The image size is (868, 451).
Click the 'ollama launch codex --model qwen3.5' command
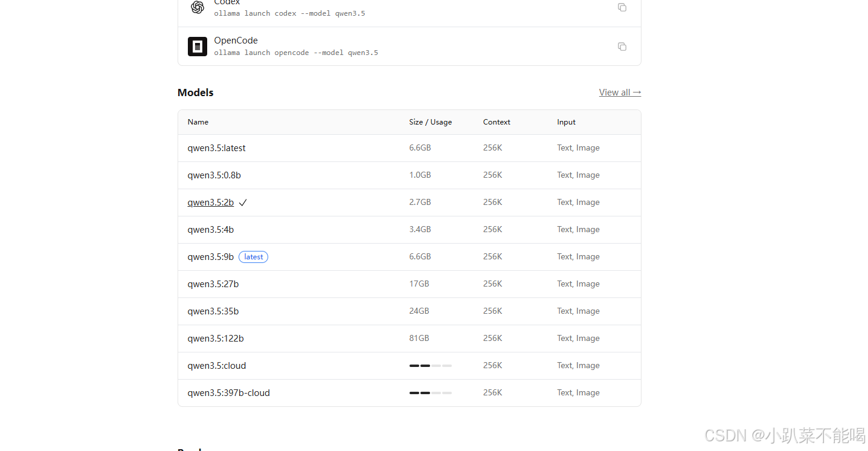pyautogui.click(x=290, y=13)
